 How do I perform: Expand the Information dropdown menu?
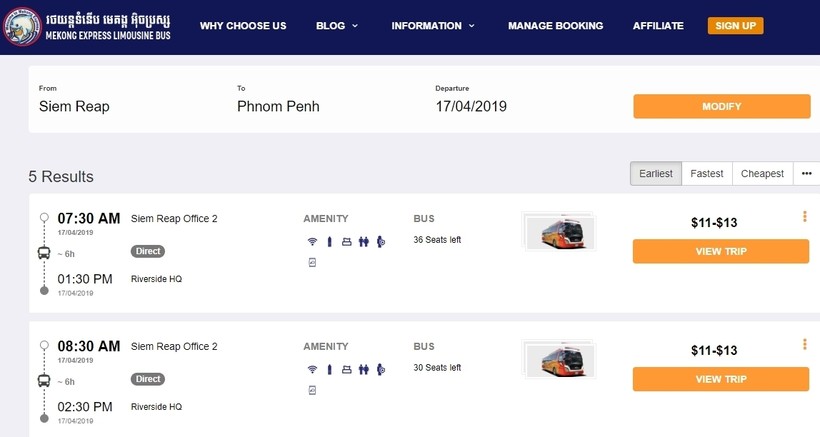(x=432, y=26)
